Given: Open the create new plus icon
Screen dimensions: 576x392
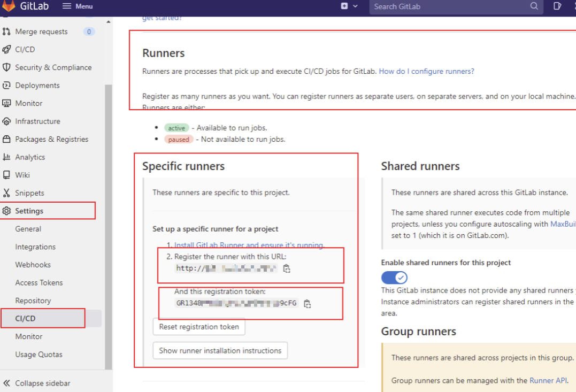Looking at the screenshot, I should [344, 6].
